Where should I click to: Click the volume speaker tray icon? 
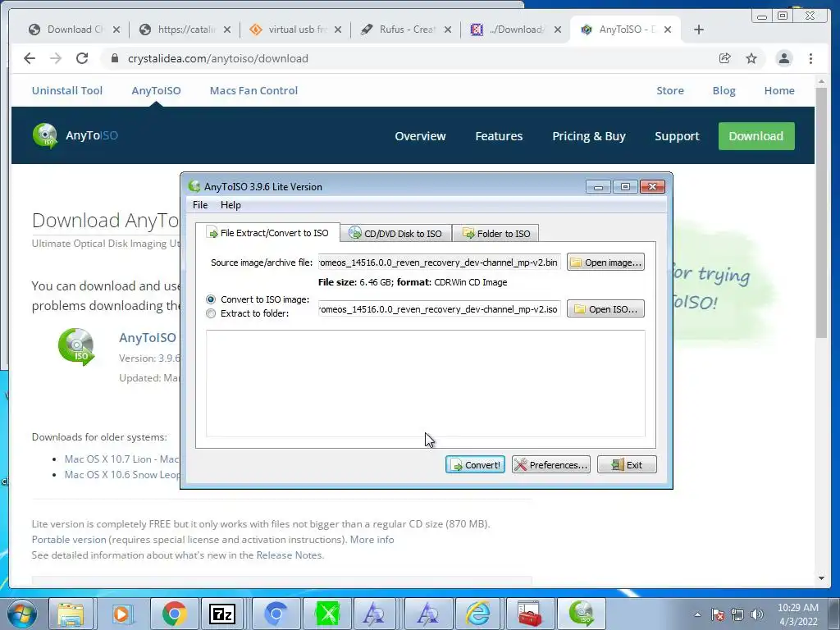[x=756, y=614]
